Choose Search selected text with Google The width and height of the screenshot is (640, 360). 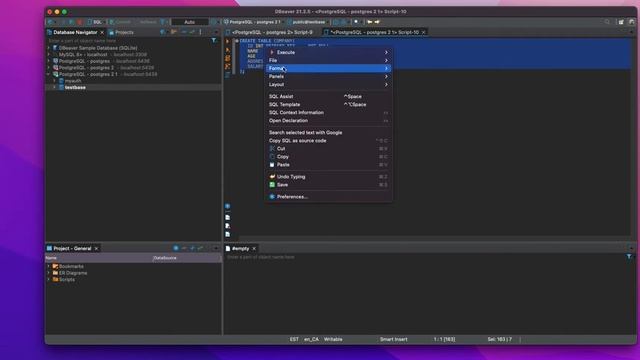pyautogui.click(x=329, y=133)
